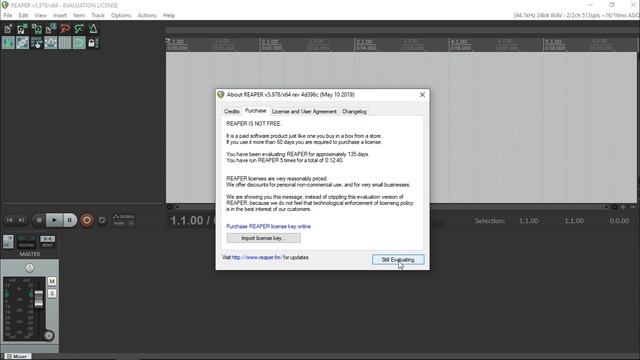Open Project settings from the toolbar

coord(51,29)
